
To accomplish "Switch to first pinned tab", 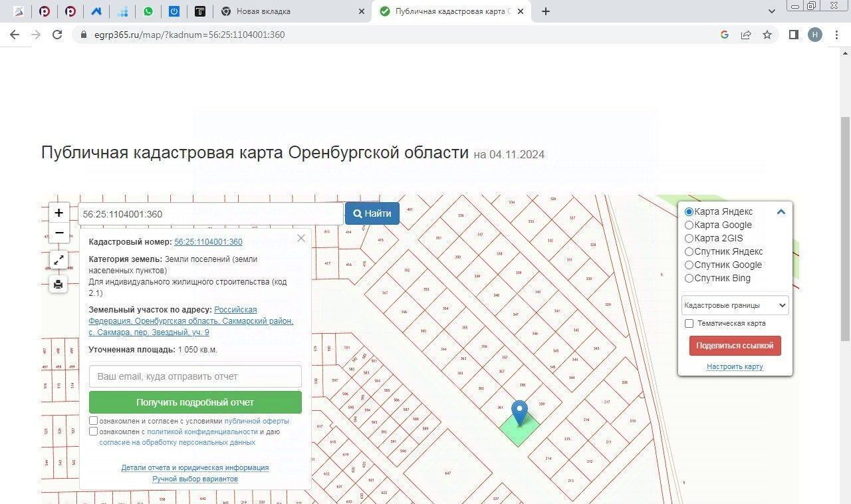I will [x=18, y=11].
